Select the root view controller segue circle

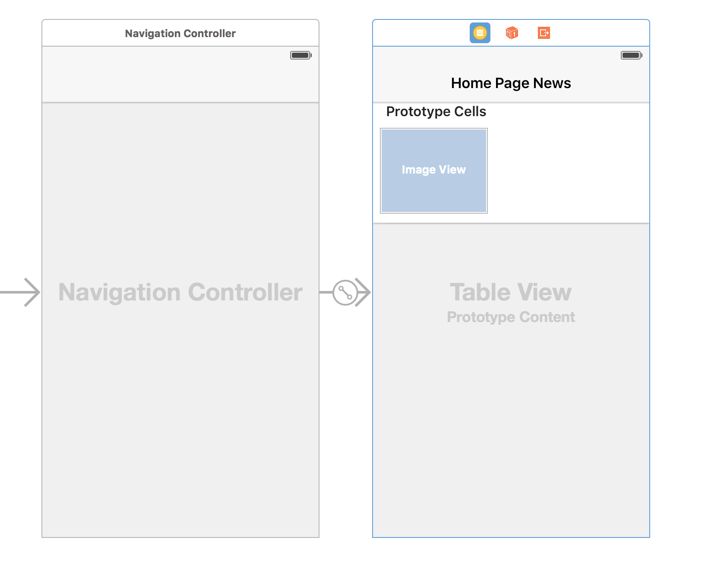coord(345,292)
